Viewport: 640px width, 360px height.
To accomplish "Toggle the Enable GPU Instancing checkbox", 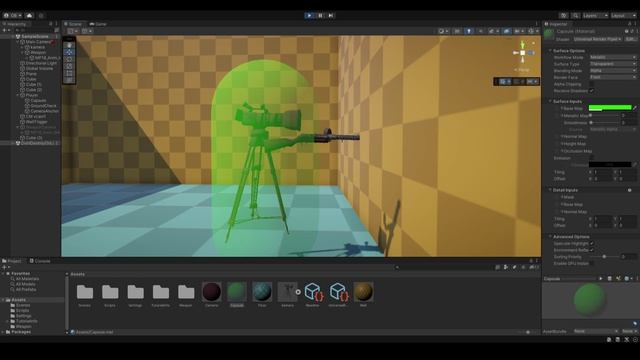I will coord(592,263).
